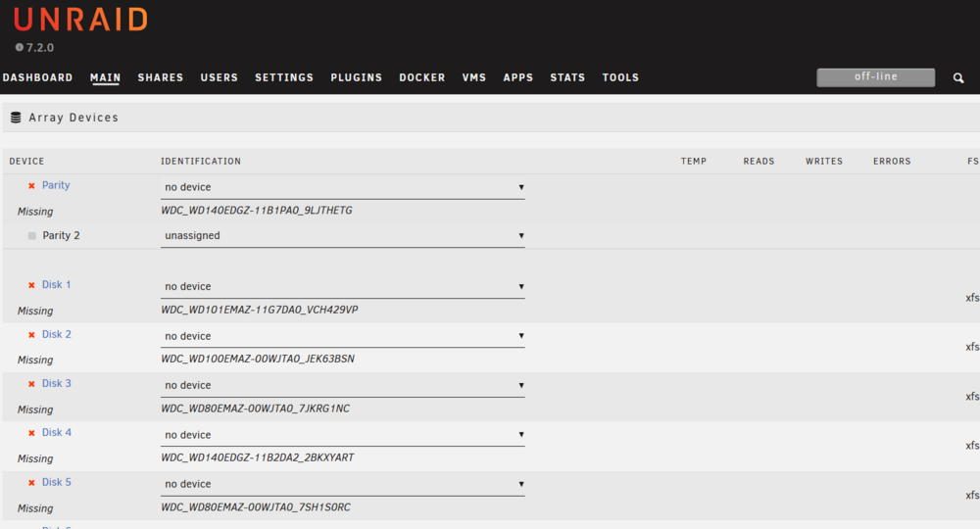Click the Missing status under Disk 3
Screen dimensions: 980x529
(x=35, y=409)
